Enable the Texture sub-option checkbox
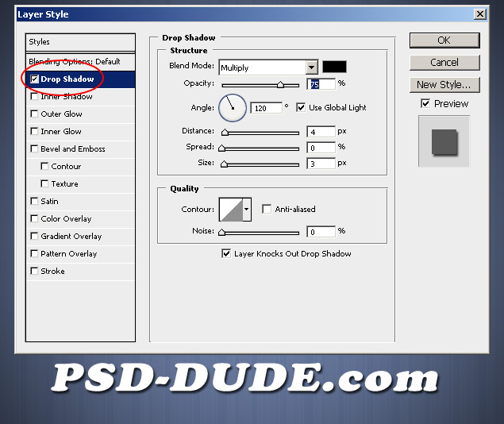Image resolution: width=504 pixels, height=424 pixels. tap(44, 183)
